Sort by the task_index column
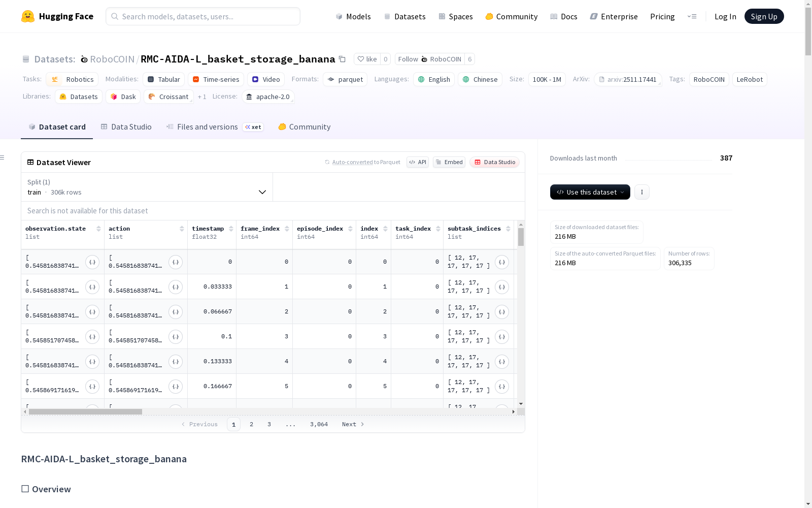The width and height of the screenshot is (812, 508). (x=438, y=229)
